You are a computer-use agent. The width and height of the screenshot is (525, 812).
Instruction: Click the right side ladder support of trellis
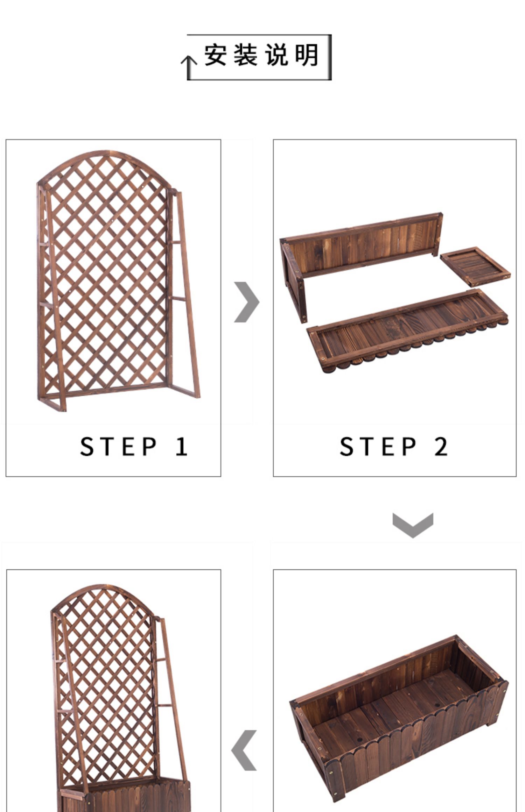[183, 294]
